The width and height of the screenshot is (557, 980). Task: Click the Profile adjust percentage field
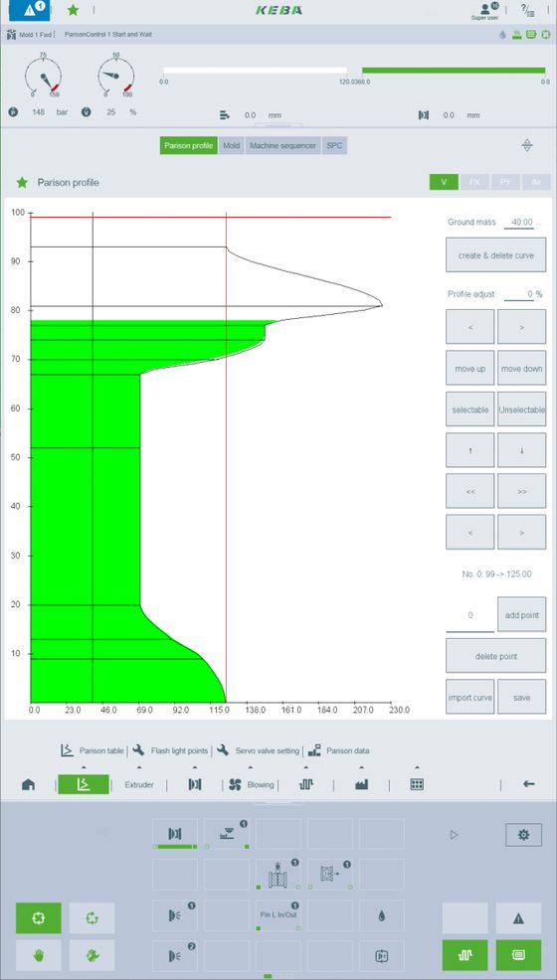[x=519, y=294]
